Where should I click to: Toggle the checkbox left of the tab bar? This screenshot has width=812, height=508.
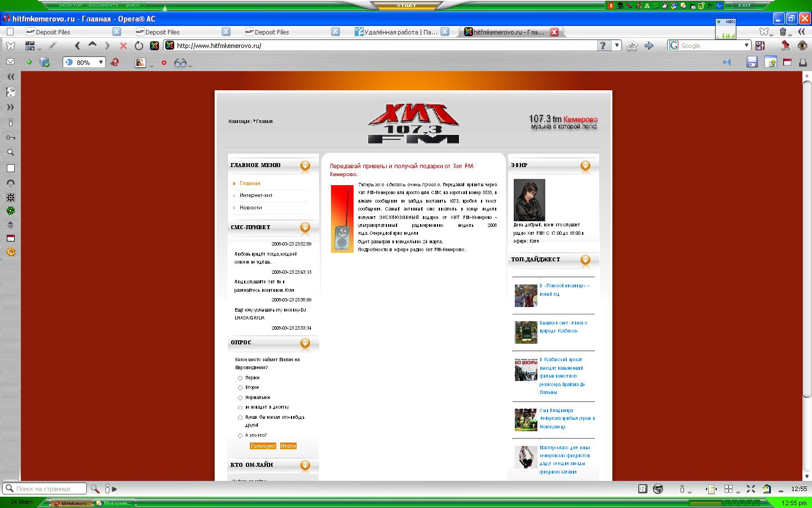(x=10, y=32)
